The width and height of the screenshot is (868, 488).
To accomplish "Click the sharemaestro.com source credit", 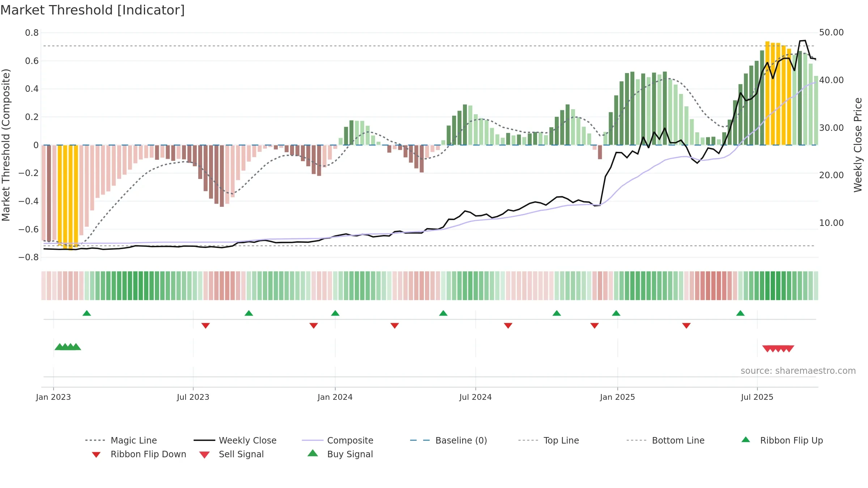I will point(798,371).
